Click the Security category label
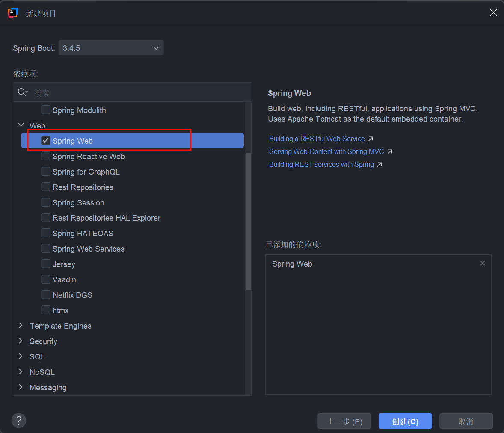Screen dimensions: 504x433 [43, 341]
